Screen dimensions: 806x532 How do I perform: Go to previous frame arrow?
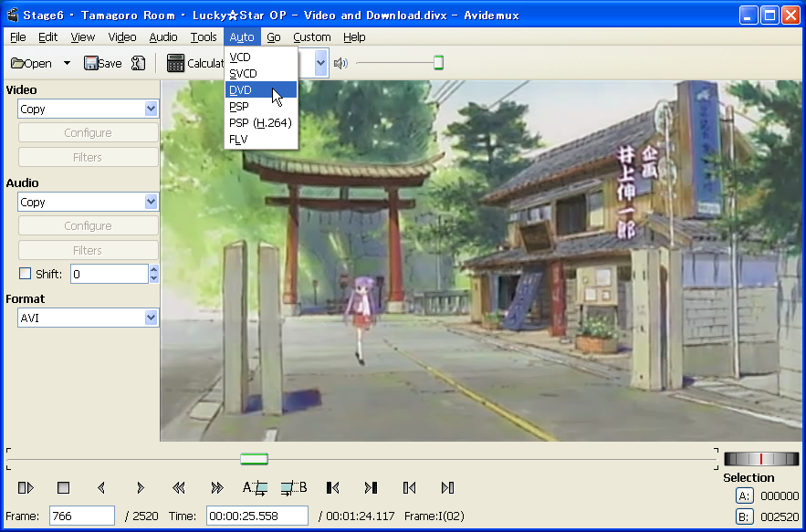[101, 487]
